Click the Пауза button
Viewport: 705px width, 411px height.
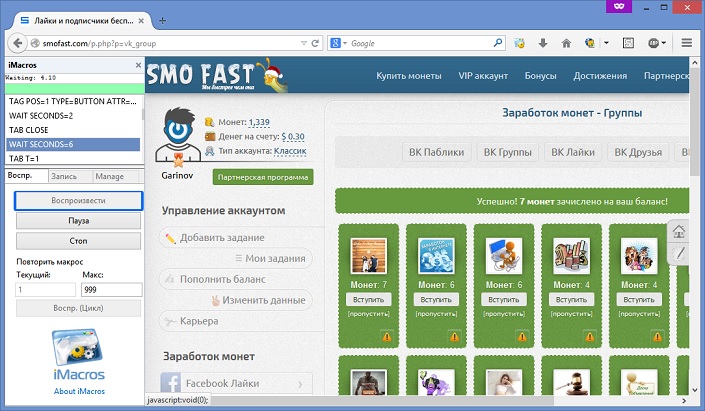78,221
